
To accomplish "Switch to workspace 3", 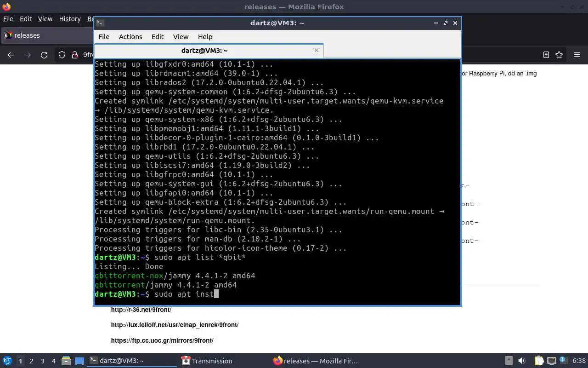I will point(42,361).
